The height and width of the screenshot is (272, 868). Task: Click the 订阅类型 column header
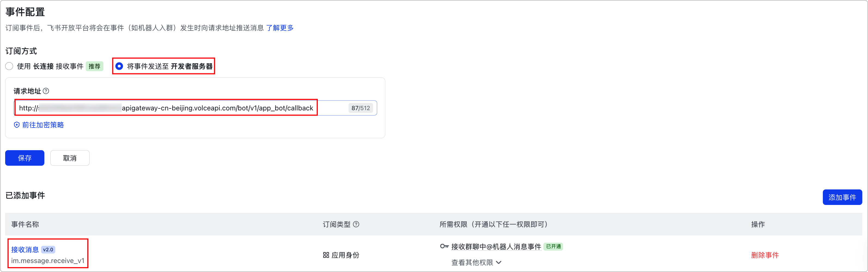click(x=336, y=224)
